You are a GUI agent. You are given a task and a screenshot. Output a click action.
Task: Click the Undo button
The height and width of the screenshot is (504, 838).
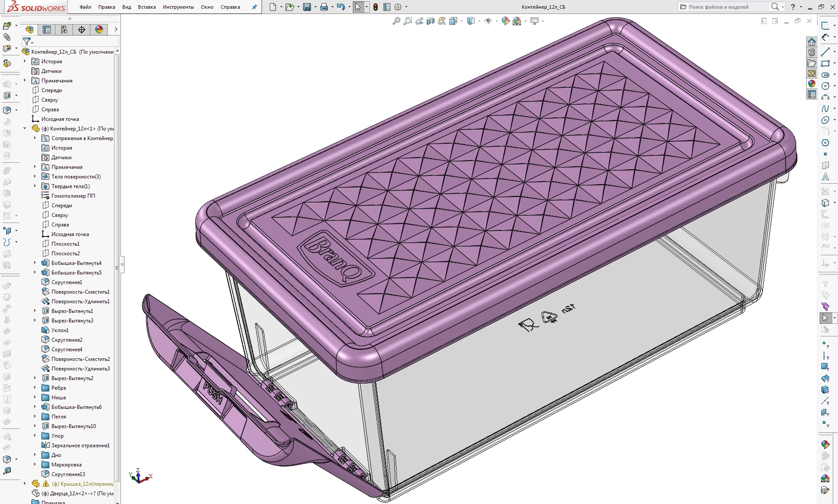(x=341, y=7)
